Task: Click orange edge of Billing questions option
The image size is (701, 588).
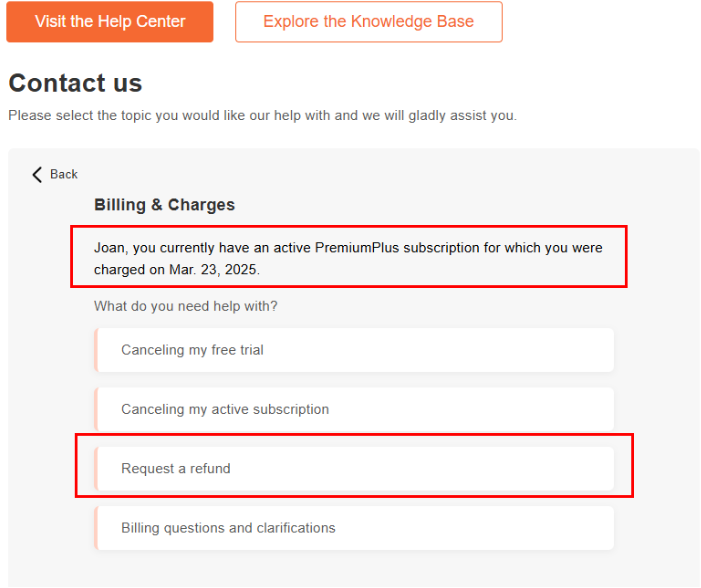Action: (96, 528)
